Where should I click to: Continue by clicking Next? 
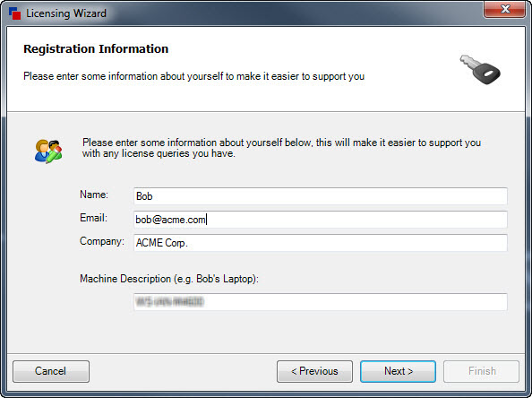pos(398,371)
